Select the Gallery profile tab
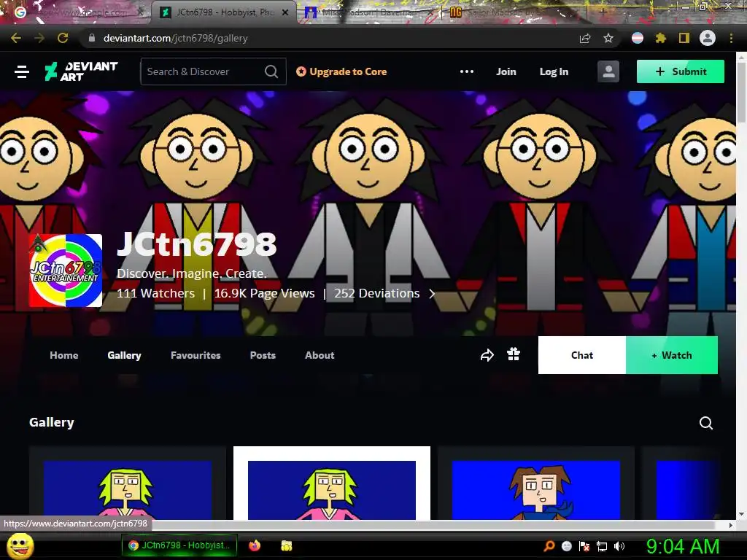 point(124,355)
